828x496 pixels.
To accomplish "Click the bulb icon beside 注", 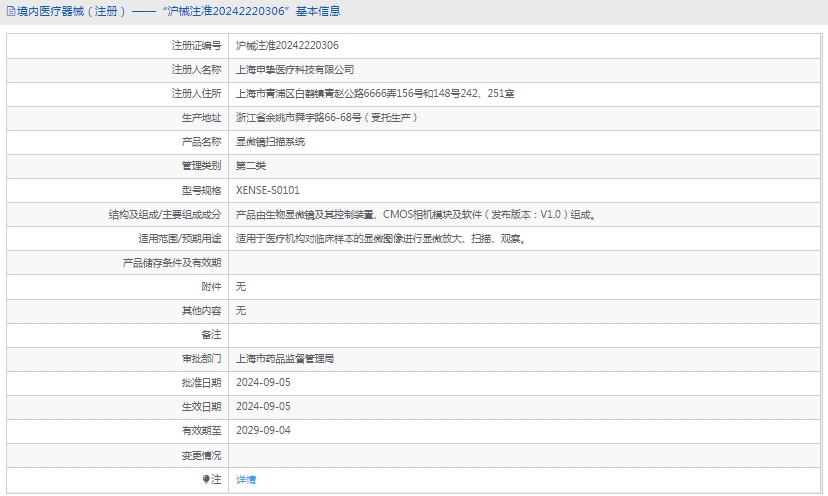I will (x=207, y=480).
